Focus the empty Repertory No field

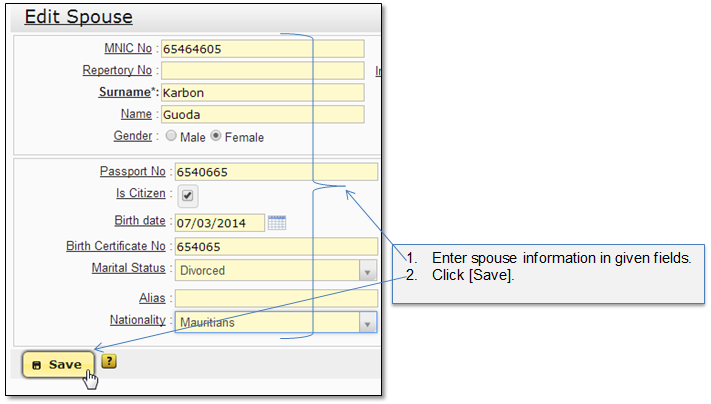click(263, 70)
